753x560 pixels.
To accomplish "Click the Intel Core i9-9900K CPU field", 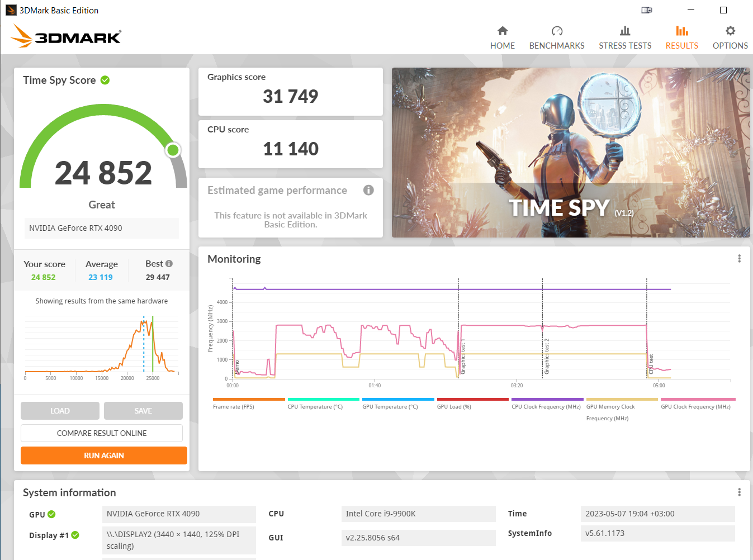I will [419, 514].
